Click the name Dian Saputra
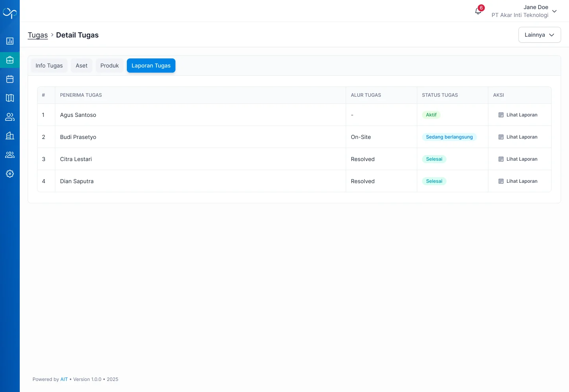The width and height of the screenshot is (569, 392). [x=77, y=181]
